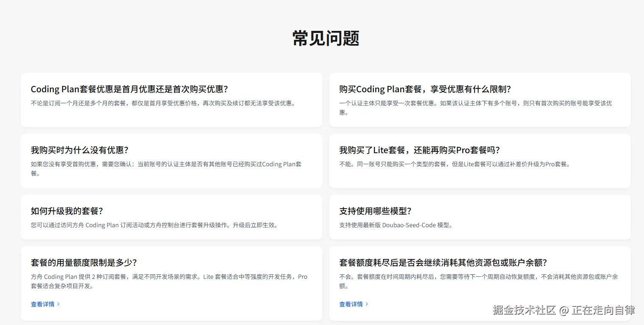Select the 常见问题 page heading
This screenshot has height=325, width=644.
pos(326,38)
